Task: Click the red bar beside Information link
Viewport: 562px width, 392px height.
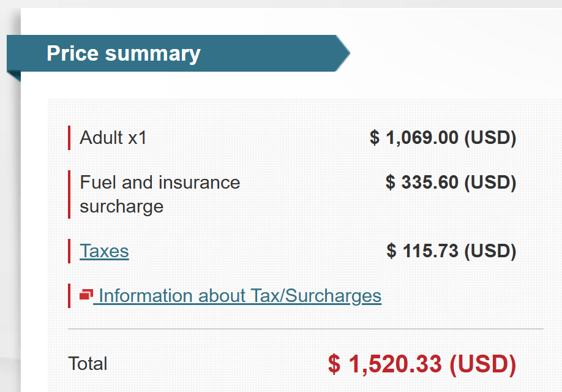Action: click(69, 296)
